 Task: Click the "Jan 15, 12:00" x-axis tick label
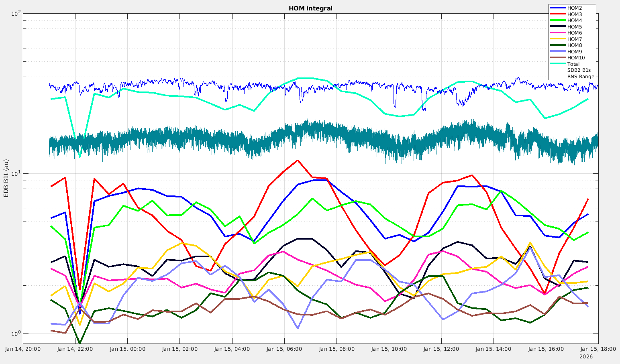pyautogui.click(x=441, y=349)
